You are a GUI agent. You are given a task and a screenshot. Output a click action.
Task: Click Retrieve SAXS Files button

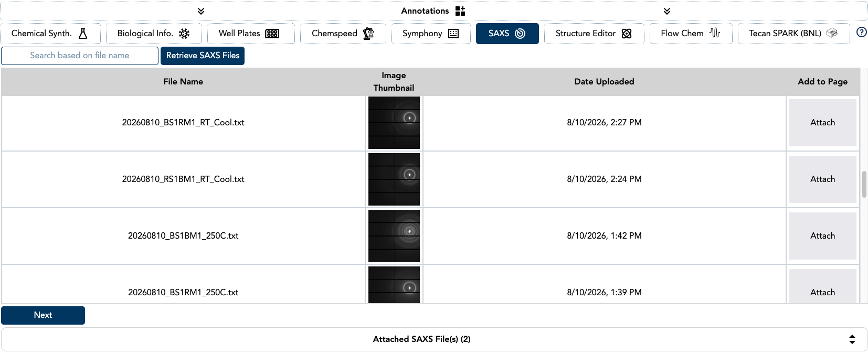203,56
